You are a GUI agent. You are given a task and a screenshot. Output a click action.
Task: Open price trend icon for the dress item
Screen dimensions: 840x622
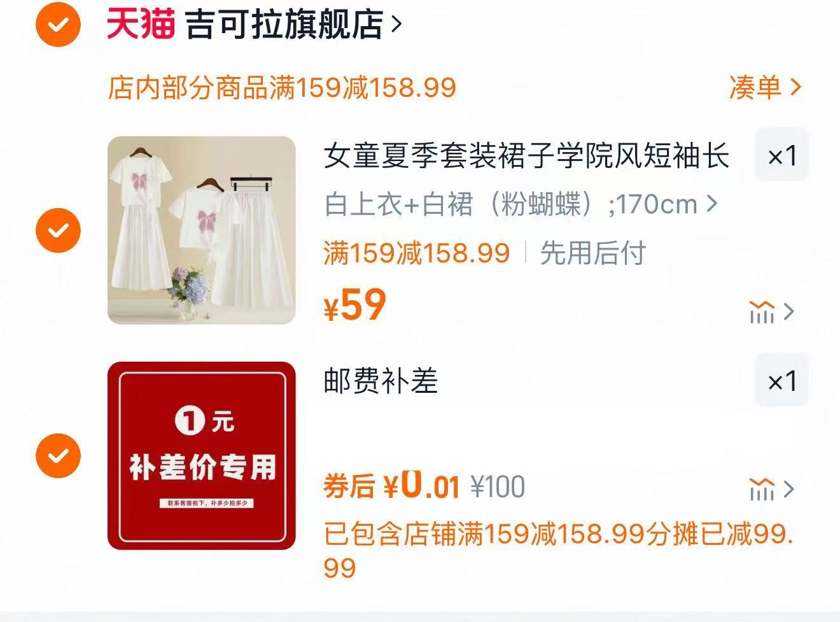pos(762,311)
